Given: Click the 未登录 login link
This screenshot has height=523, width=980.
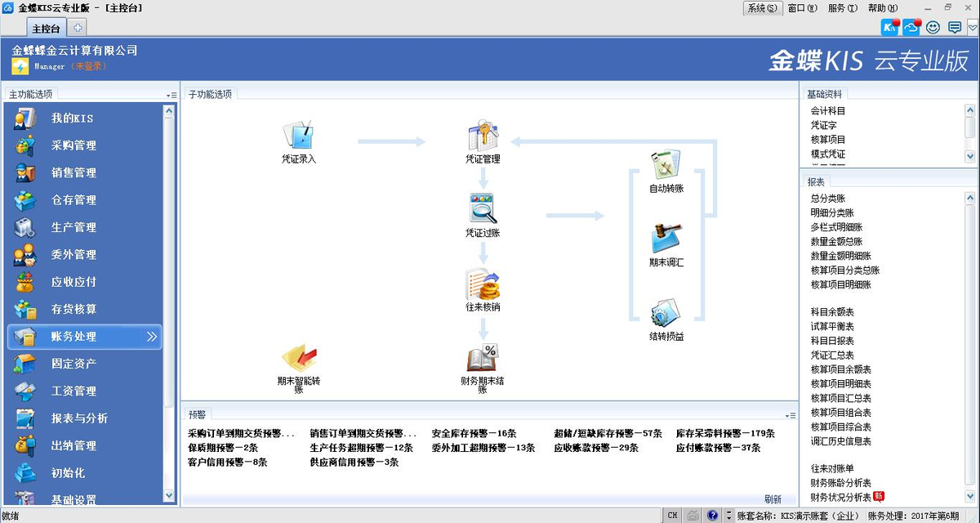Looking at the screenshot, I should click(x=90, y=66).
